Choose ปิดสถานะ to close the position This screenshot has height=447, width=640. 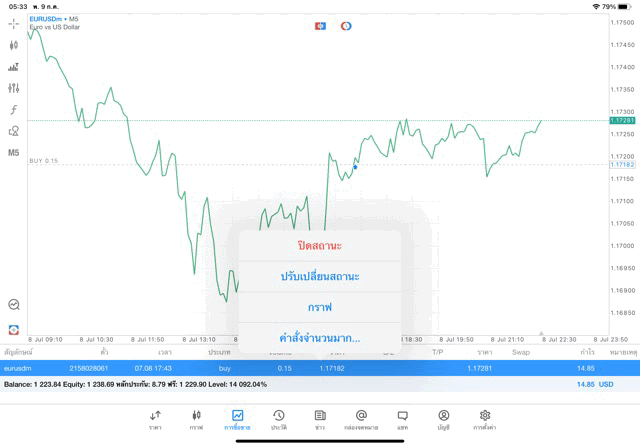(320, 246)
